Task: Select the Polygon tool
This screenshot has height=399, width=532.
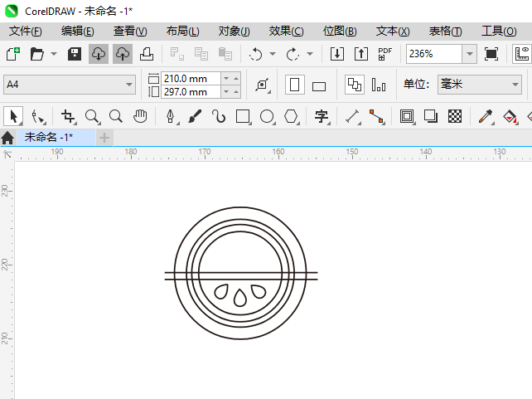Action: click(291, 116)
